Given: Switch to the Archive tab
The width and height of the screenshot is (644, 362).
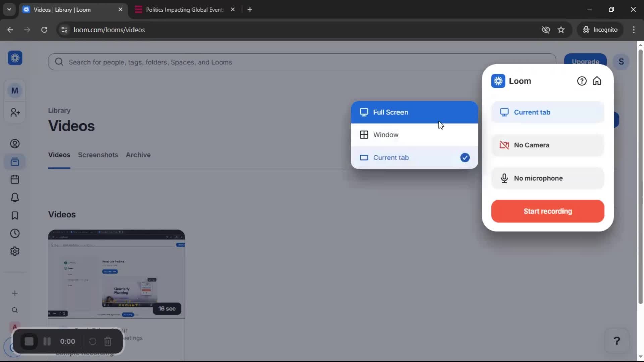Looking at the screenshot, I should point(138,155).
